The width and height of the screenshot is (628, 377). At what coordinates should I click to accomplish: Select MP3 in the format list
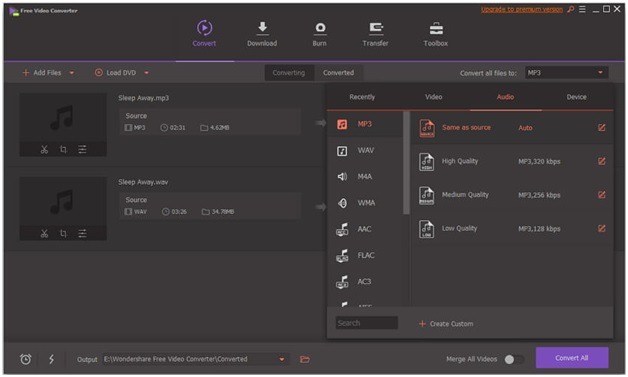point(365,124)
